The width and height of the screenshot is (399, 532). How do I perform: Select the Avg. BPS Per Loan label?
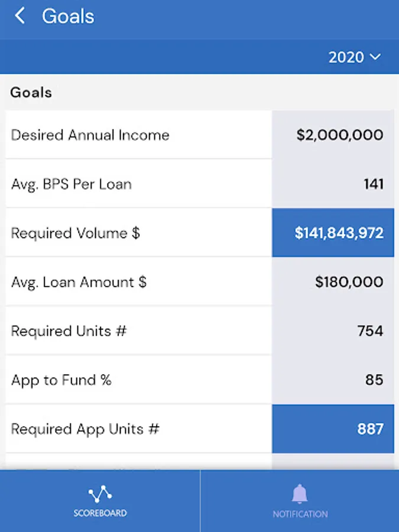72,184
